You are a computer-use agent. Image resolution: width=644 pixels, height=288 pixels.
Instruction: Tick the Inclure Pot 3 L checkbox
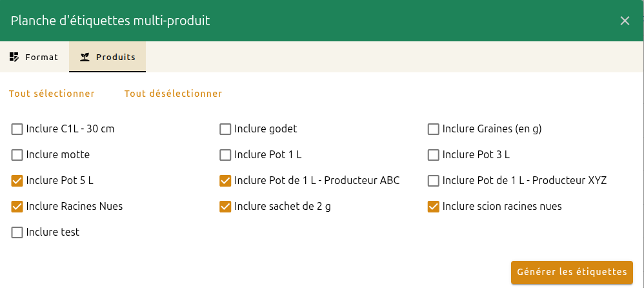tap(433, 155)
